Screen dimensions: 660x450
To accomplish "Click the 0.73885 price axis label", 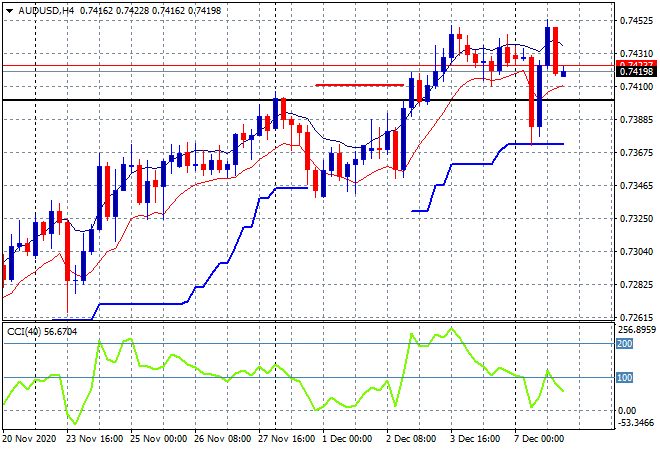I will pyautogui.click(x=636, y=120).
